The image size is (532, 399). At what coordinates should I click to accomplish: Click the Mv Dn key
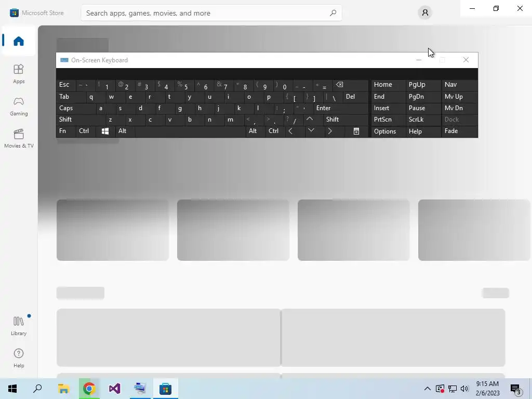tap(459, 108)
